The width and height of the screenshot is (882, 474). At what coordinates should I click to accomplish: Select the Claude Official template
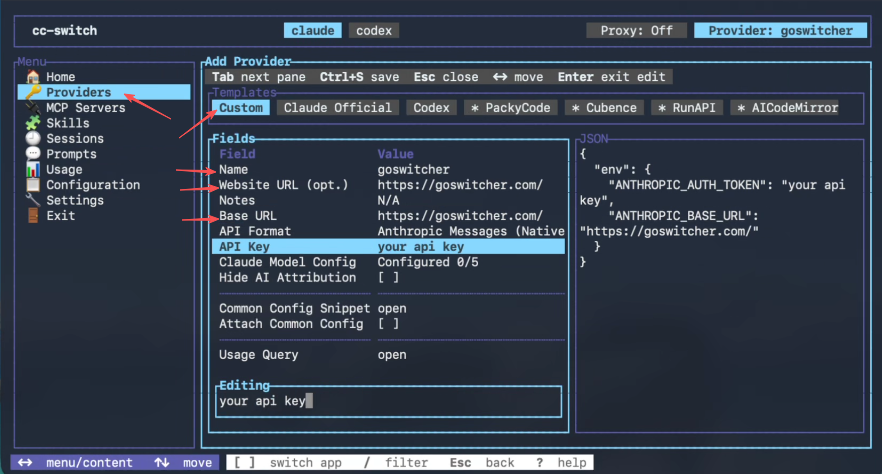[338, 107]
